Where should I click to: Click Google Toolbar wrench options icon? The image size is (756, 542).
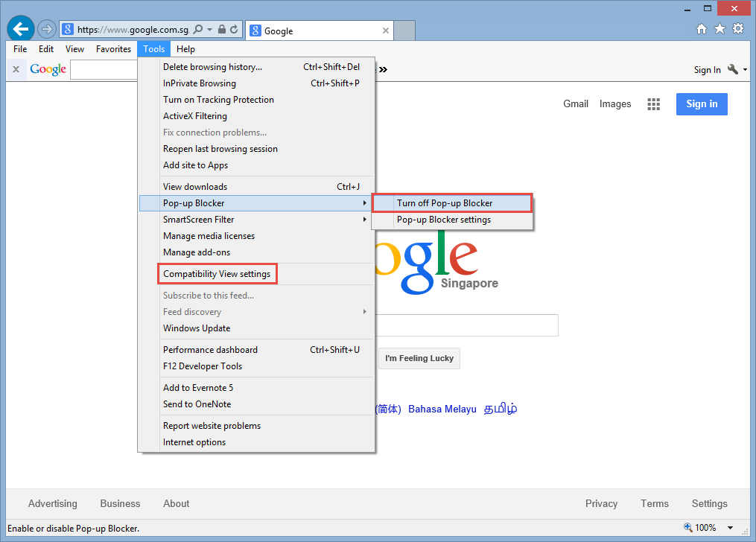733,69
